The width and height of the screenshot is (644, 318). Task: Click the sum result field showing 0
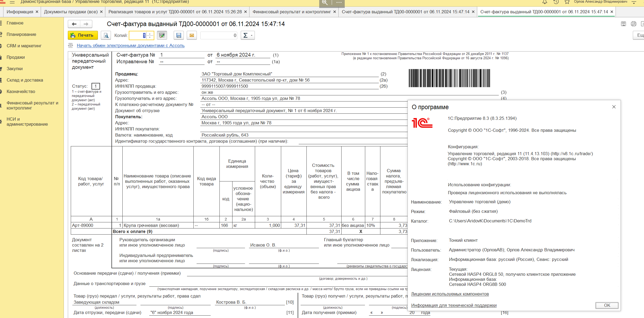pos(219,35)
